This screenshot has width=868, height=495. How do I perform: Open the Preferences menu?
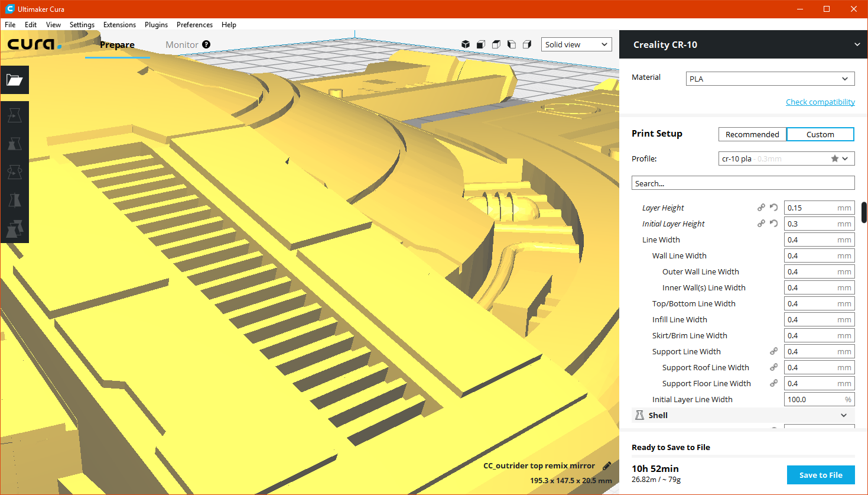pyautogui.click(x=194, y=25)
